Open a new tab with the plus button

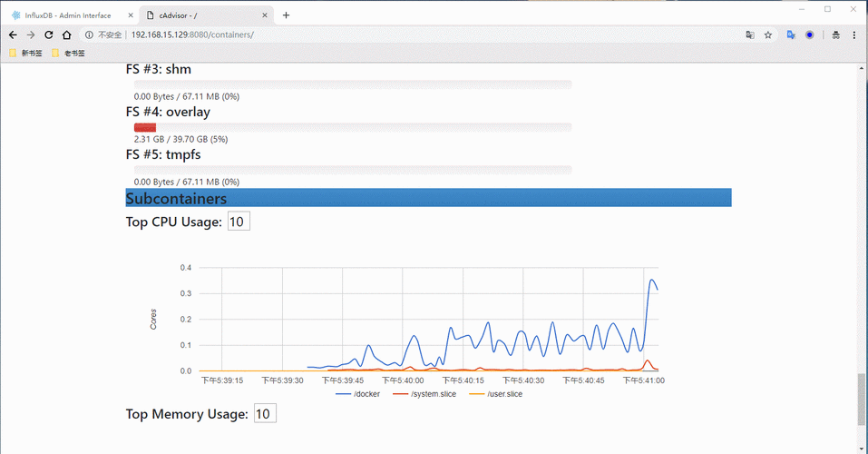286,15
